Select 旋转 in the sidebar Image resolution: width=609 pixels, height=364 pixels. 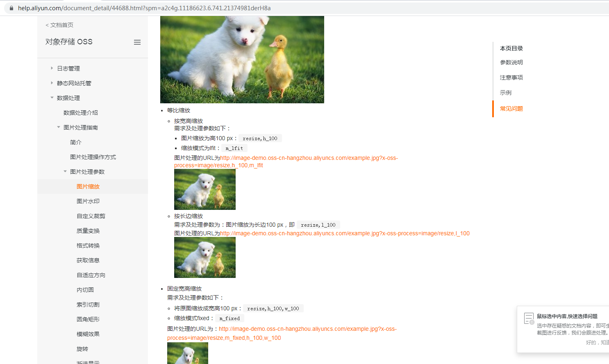pos(82,349)
